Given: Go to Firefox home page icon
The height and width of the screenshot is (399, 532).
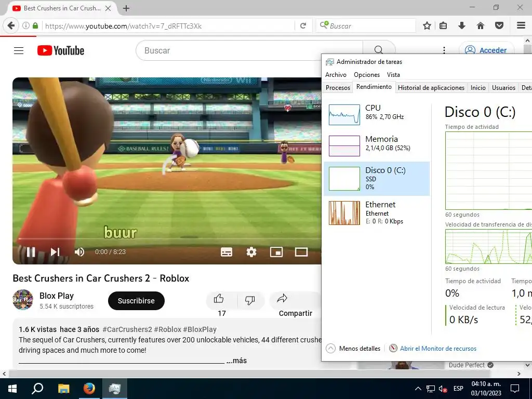Looking at the screenshot, I should [x=480, y=26].
